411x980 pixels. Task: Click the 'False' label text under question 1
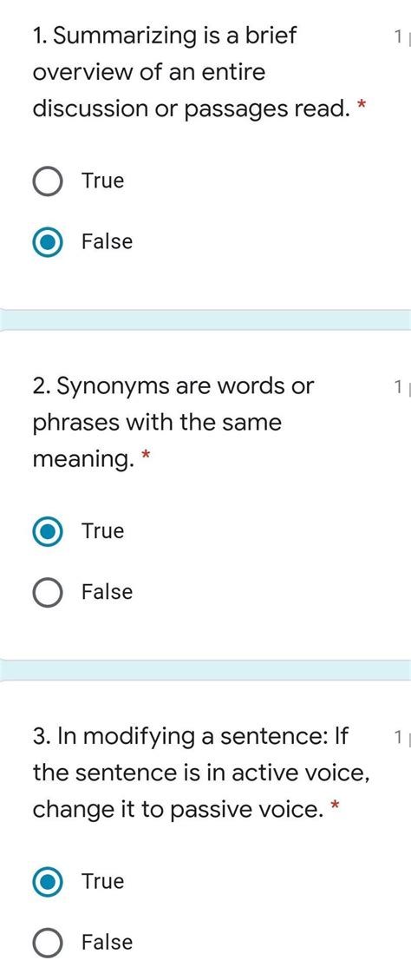click(108, 241)
